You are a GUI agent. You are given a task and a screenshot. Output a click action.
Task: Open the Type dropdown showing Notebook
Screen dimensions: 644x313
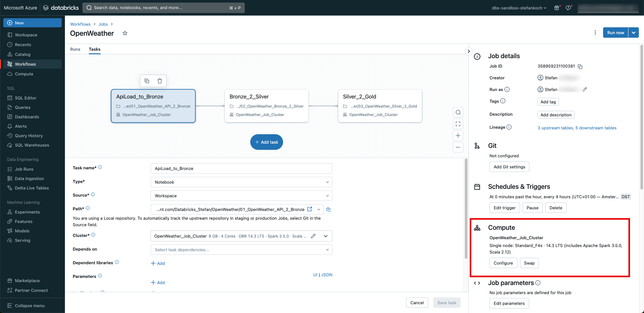click(x=241, y=182)
